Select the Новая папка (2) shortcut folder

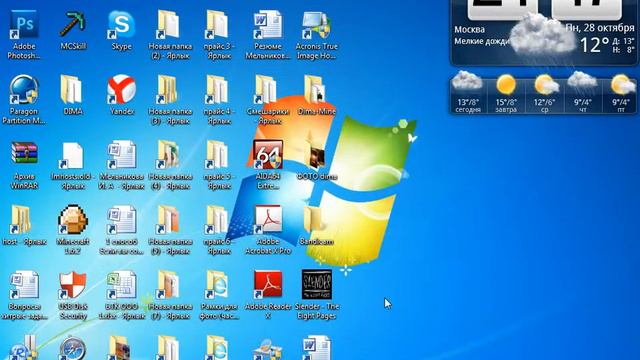pos(170,35)
